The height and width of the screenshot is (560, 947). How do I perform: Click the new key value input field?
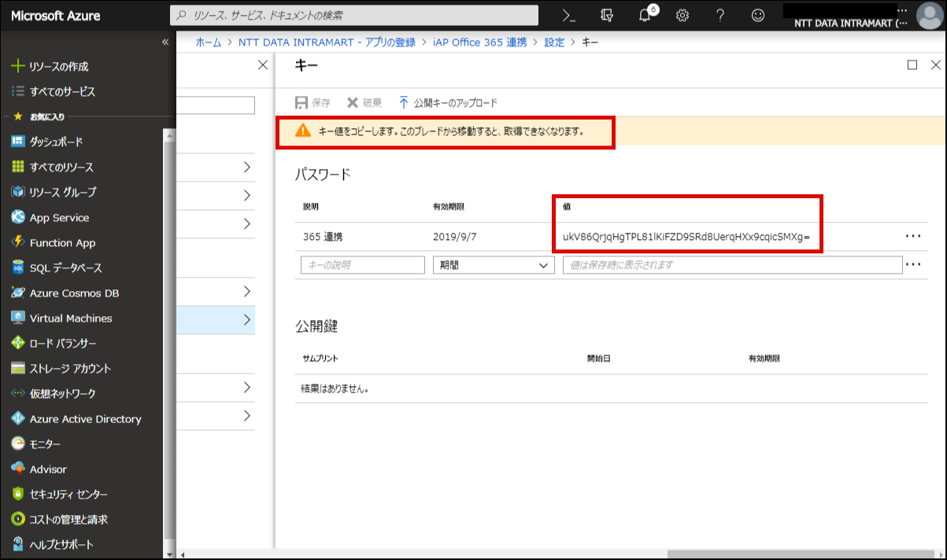click(732, 265)
